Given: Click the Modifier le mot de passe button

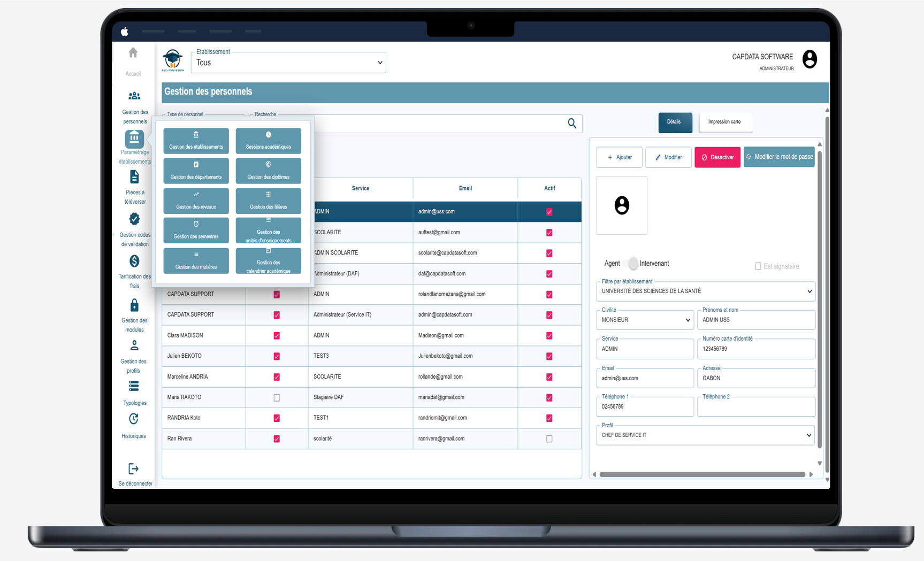Looking at the screenshot, I should 779,157.
